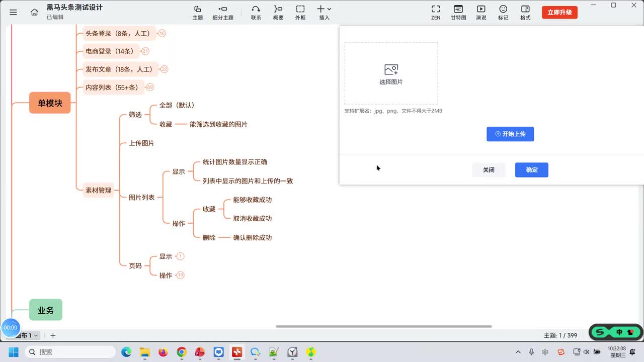Screen dimensions: 644x362
Task: Select the 上传图片 topic
Action: point(141,143)
